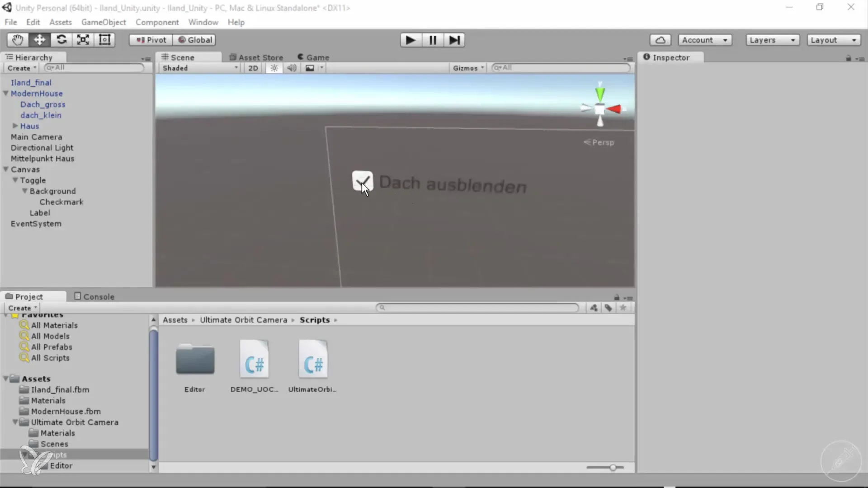868x488 pixels.
Task: Click Search by Label tag icon
Action: (609, 308)
